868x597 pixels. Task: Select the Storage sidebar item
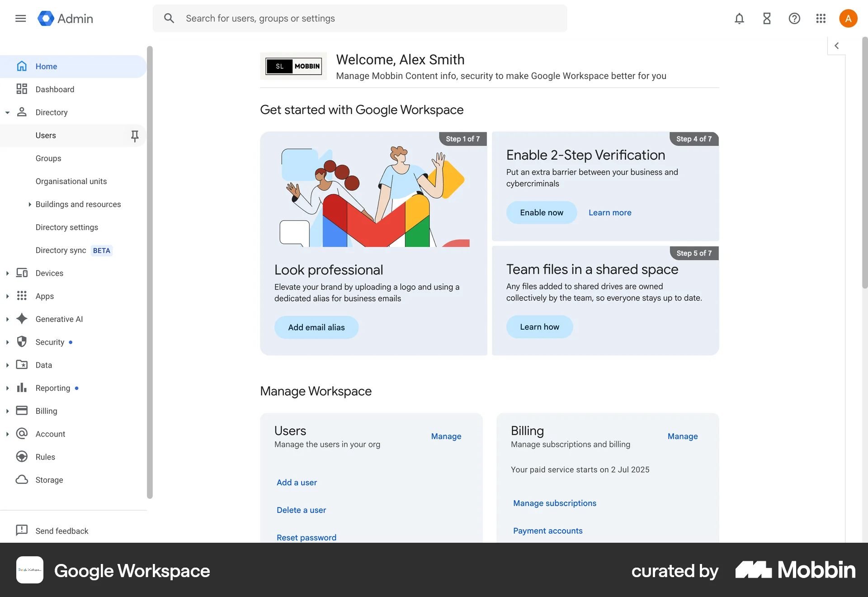(x=49, y=480)
